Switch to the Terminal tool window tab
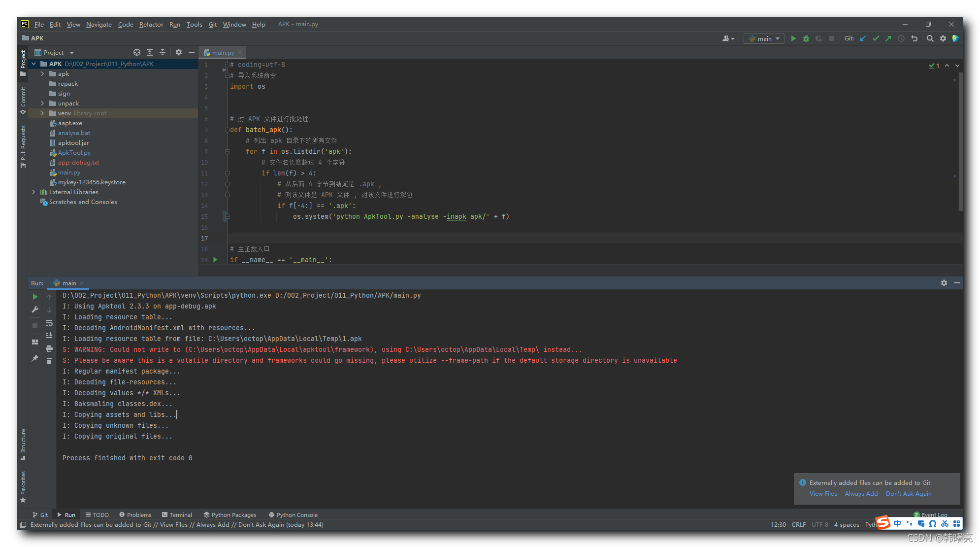Image resolution: width=980 pixels, height=547 pixels. click(177, 514)
